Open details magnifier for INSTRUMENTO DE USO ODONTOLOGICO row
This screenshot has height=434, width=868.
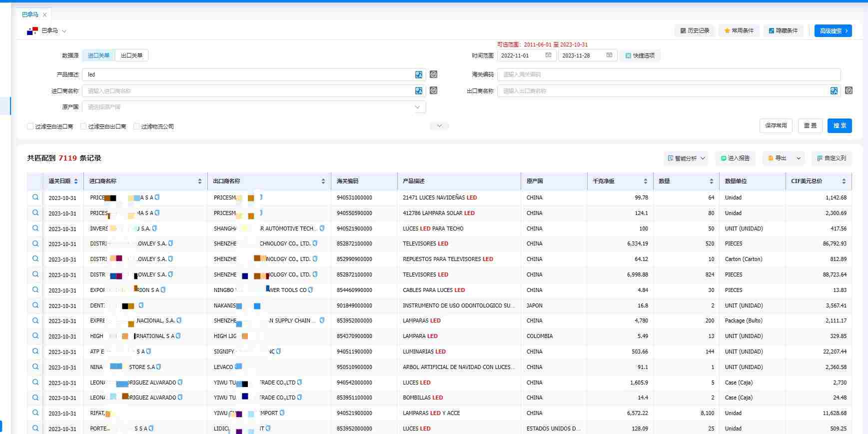(35, 305)
